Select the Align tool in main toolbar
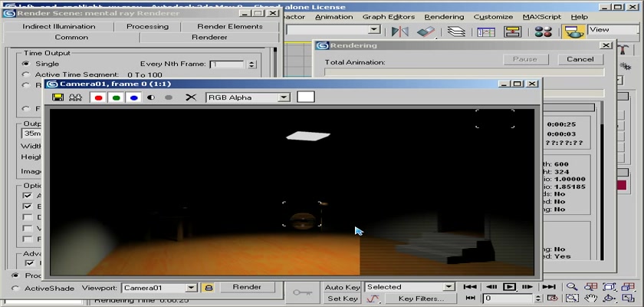The height and width of the screenshot is (307, 644). coord(426,31)
